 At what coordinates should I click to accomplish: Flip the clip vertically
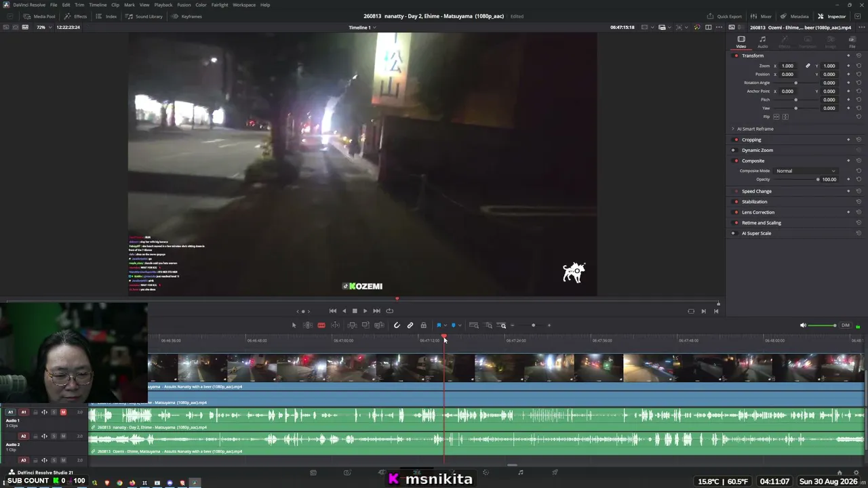coord(785,117)
